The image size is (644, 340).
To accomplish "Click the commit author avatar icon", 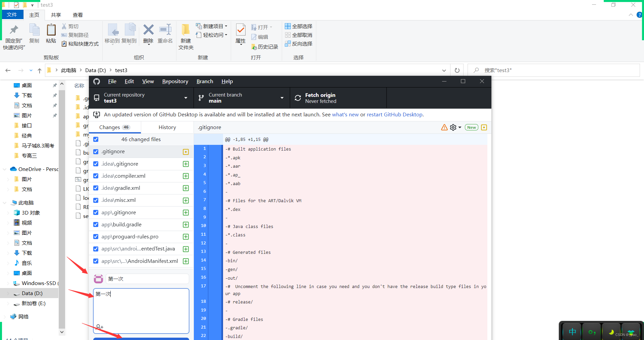I will point(98,279).
